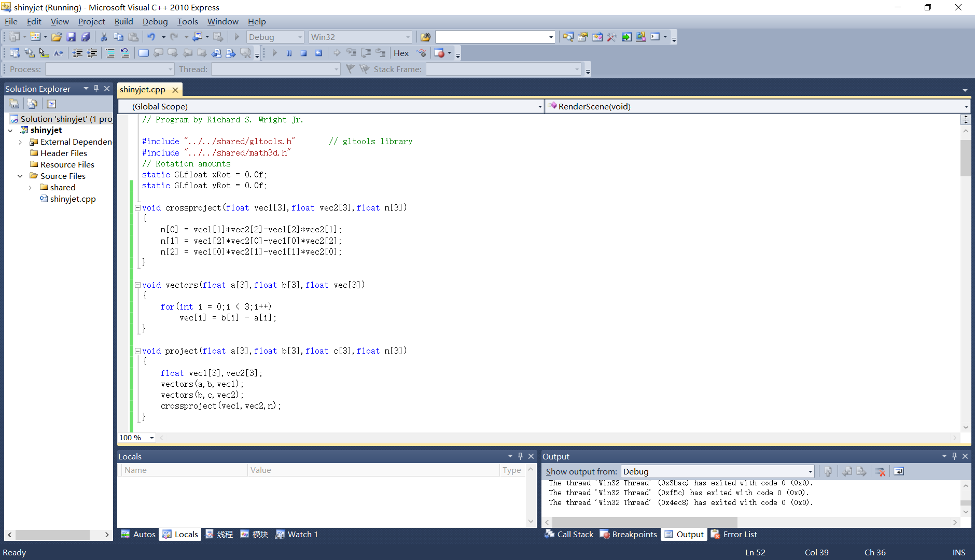975x560 pixels.
Task: Switch to the Error List tab
Action: tap(734, 534)
